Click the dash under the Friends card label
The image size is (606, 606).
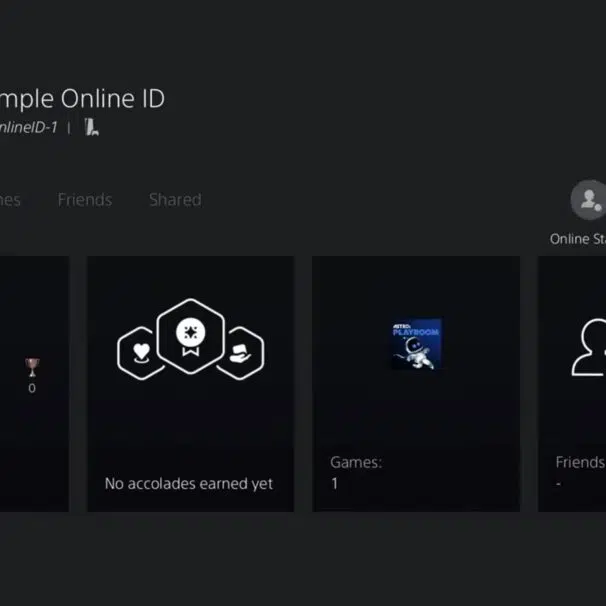[559, 484]
